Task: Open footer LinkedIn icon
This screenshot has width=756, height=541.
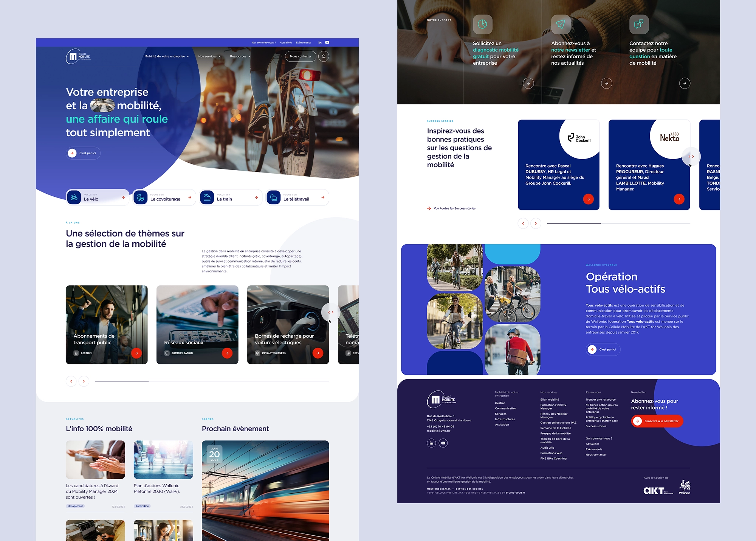Action: (x=431, y=443)
